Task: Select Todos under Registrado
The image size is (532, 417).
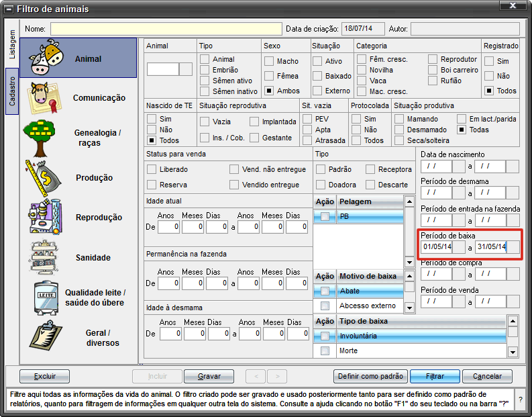Action: [x=489, y=91]
